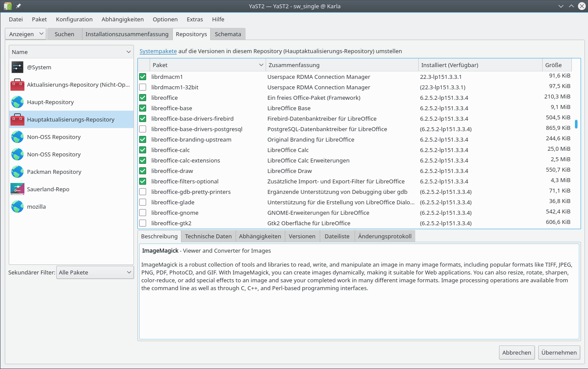Open the Anzeigen dropdown
This screenshot has height=369, width=588.
(x=26, y=34)
